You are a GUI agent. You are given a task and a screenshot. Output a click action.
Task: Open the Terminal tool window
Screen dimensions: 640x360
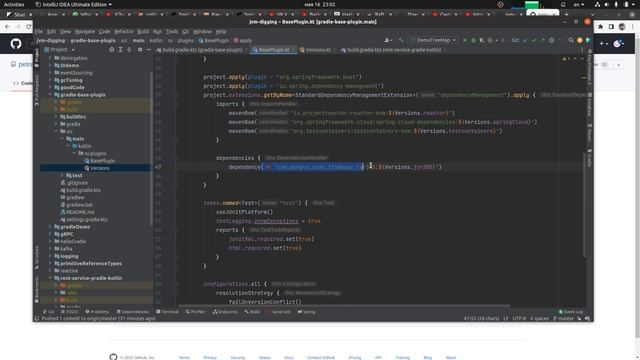click(167, 312)
